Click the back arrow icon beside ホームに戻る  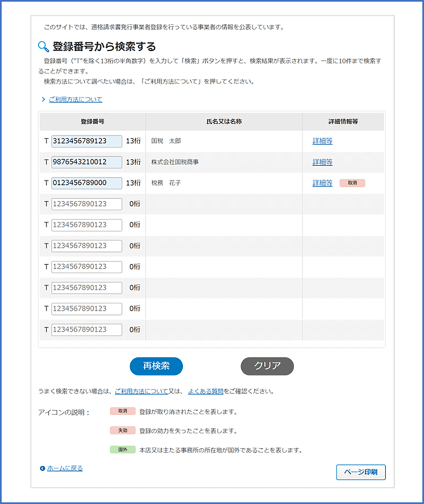click(42, 469)
